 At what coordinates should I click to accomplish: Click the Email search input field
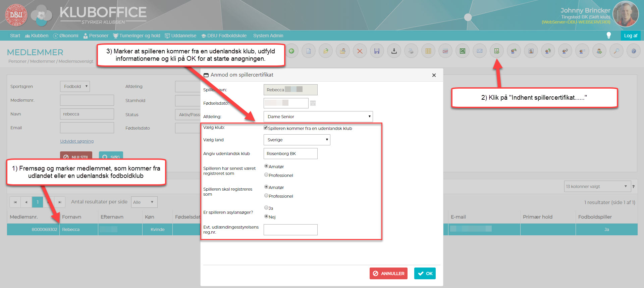pos(87,128)
